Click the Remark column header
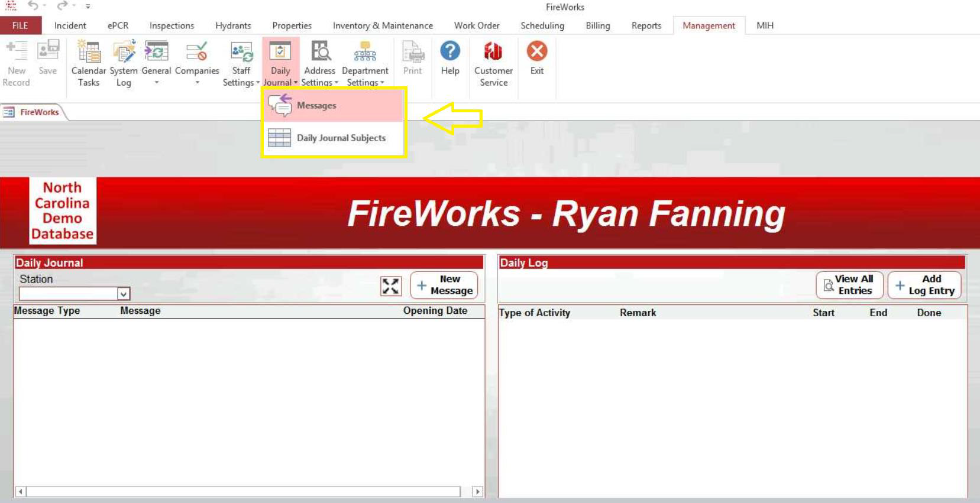 coord(638,313)
